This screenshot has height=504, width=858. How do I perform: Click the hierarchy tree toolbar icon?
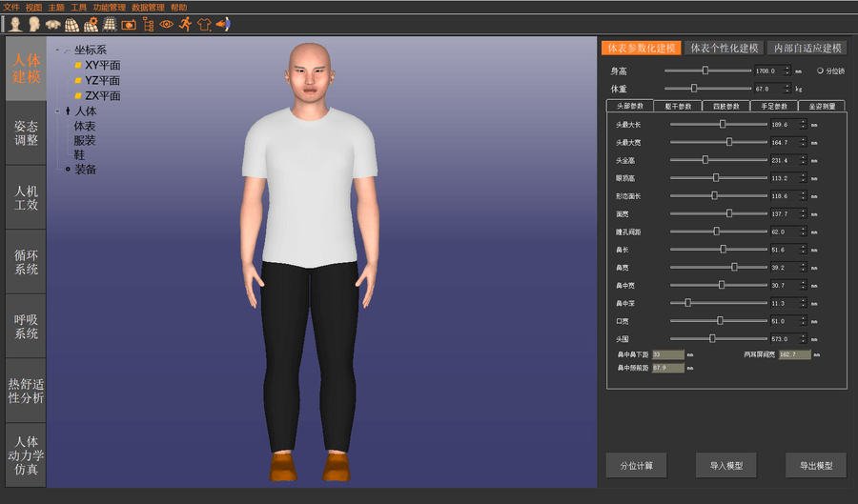click(x=148, y=24)
